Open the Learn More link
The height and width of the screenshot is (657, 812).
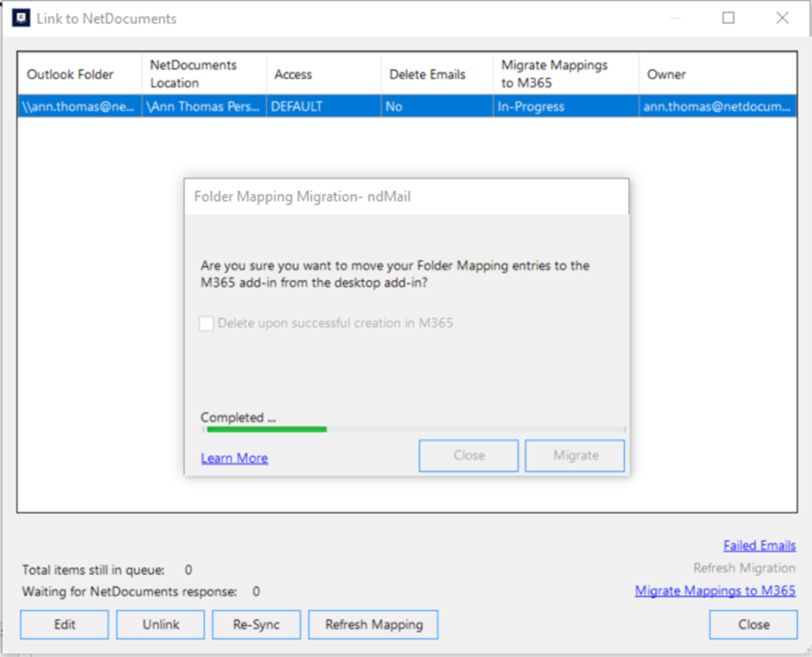[x=233, y=458]
